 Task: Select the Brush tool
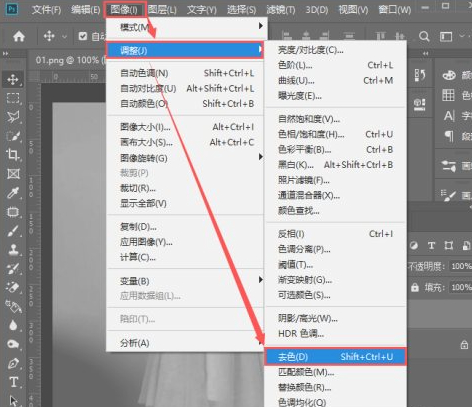tap(13, 231)
